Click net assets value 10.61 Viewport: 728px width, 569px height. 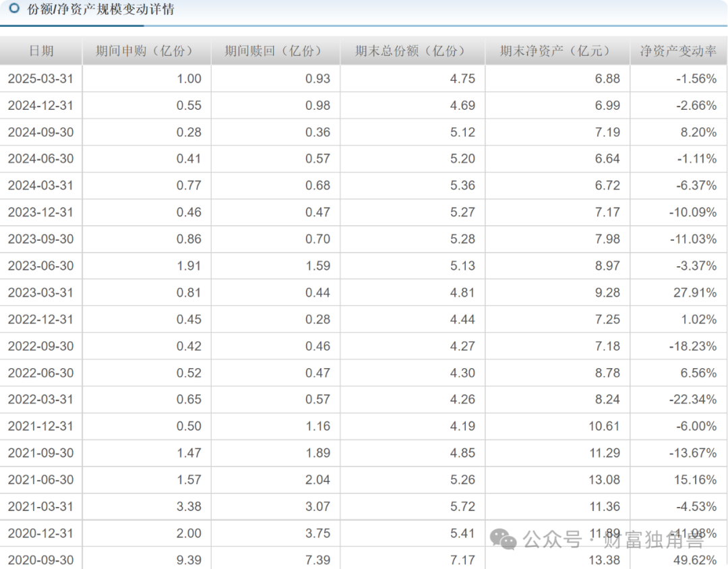pos(605,426)
